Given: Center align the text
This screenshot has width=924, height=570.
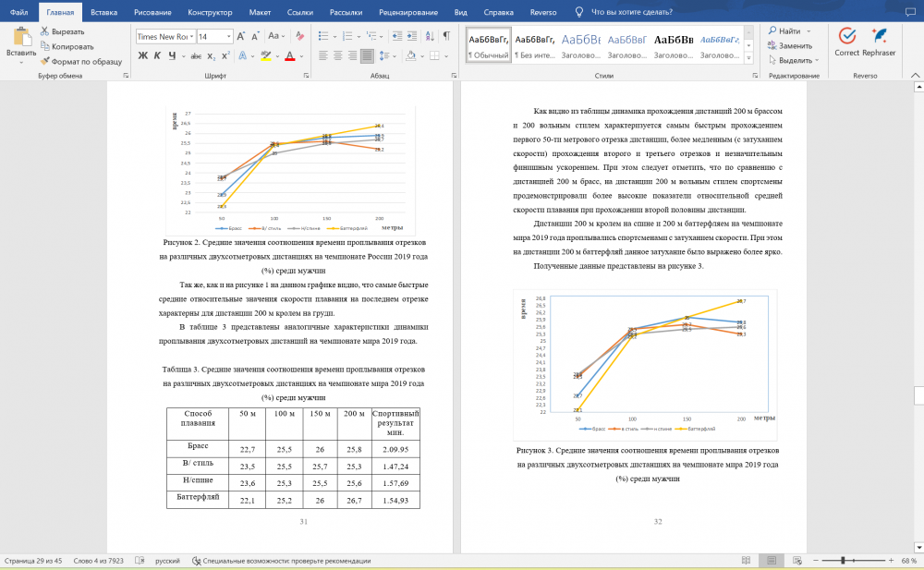Looking at the screenshot, I should click(337, 56).
